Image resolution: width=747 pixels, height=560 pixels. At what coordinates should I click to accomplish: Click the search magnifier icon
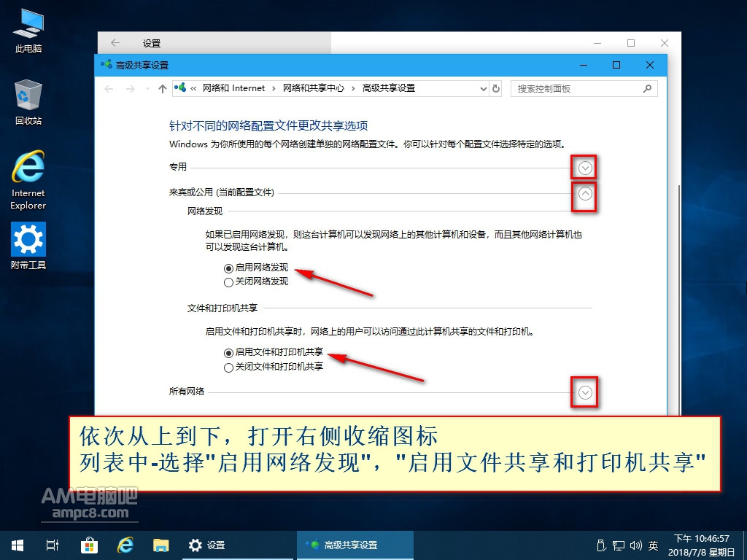(x=647, y=88)
